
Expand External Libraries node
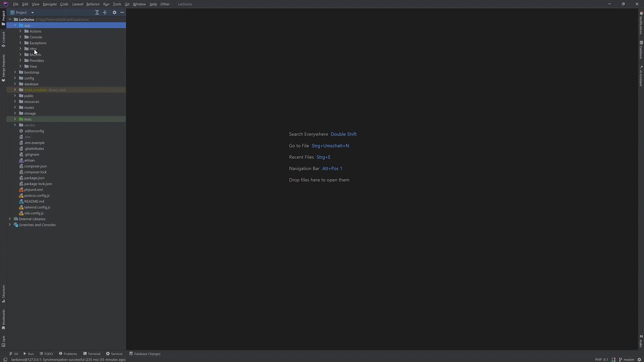10,219
